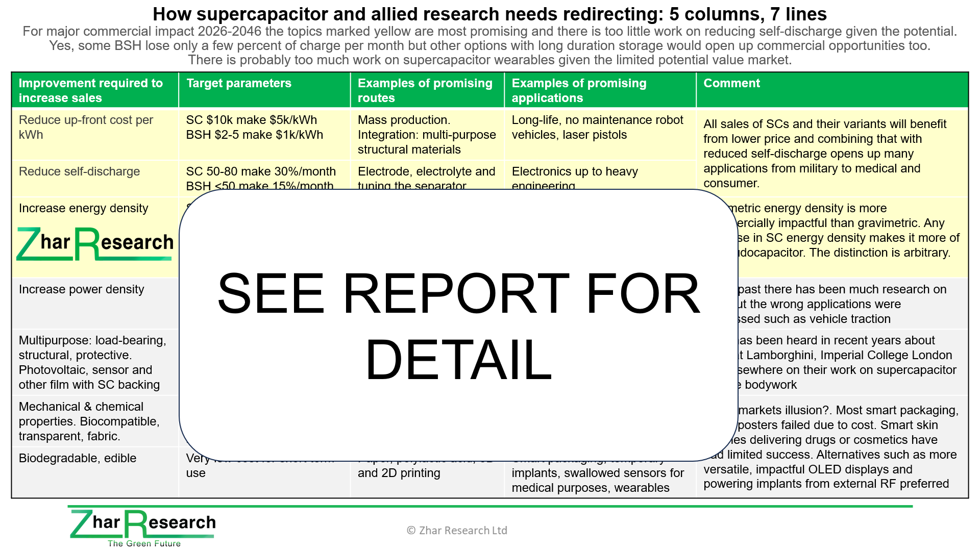Click the 'Mechanical & chemical properties' cell

coord(89,421)
